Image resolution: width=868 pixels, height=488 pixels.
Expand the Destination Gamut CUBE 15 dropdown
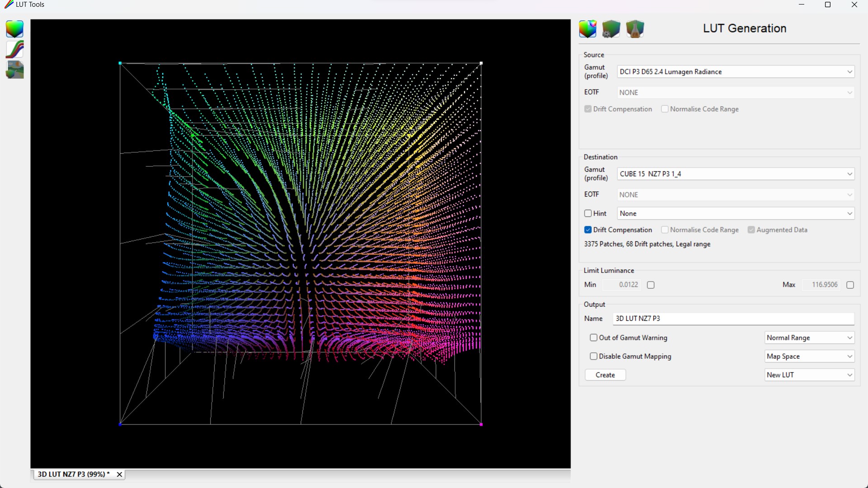[735, 174]
